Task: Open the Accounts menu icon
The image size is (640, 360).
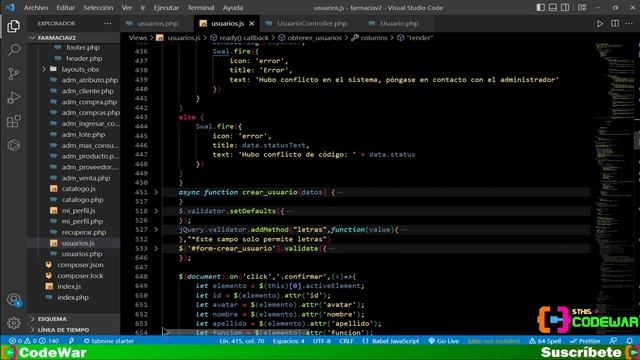Action: [x=13, y=300]
